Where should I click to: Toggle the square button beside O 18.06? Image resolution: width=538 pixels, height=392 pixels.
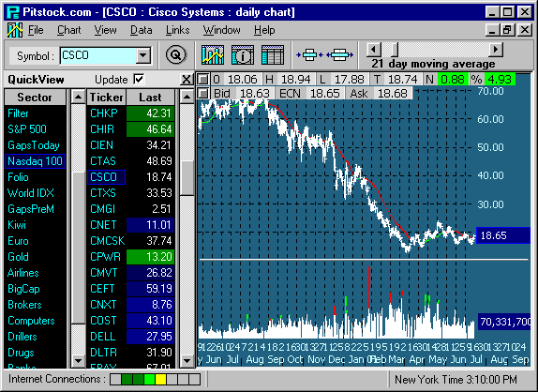tap(203, 80)
